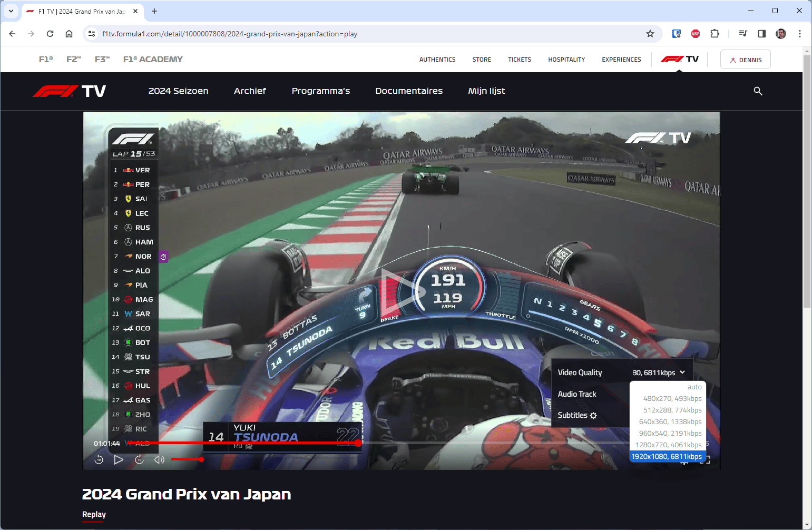Toggle the Chrome side panel

coord(762,34)
